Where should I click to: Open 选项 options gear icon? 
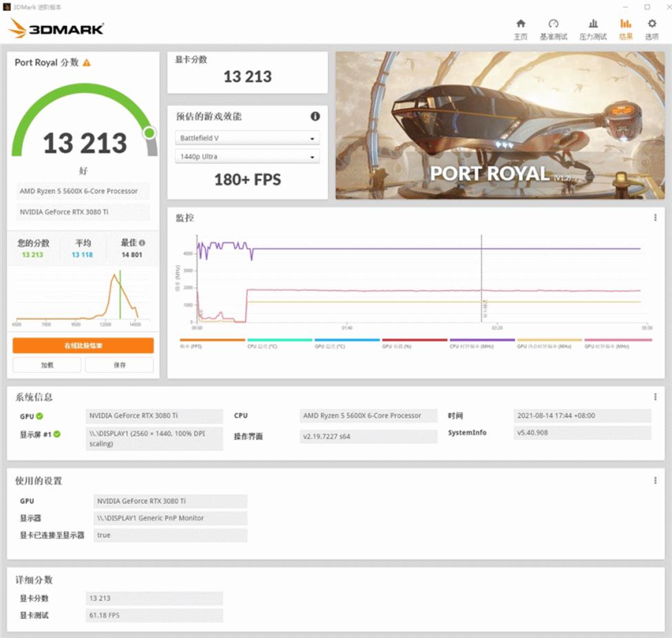[x=651, y=25]
